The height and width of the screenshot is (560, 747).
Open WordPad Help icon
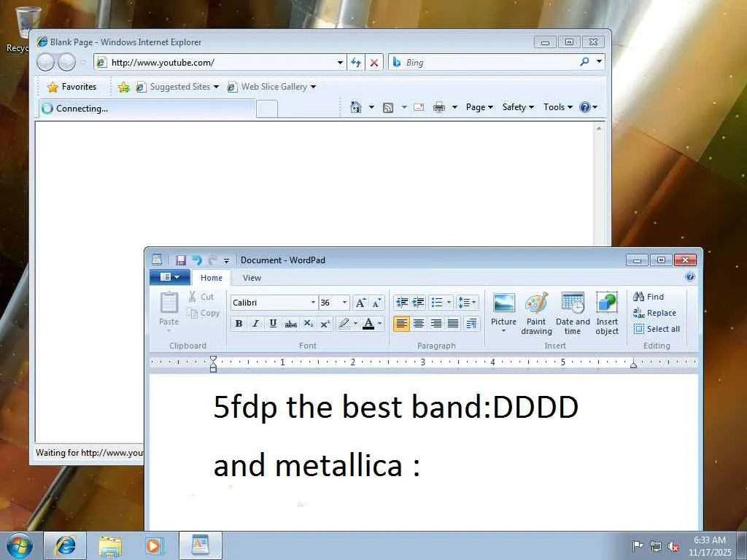690,276
